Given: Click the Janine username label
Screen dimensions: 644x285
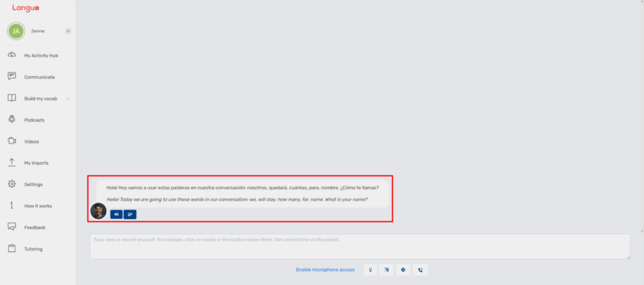Looking at the screenshot, I should (38, 31).
